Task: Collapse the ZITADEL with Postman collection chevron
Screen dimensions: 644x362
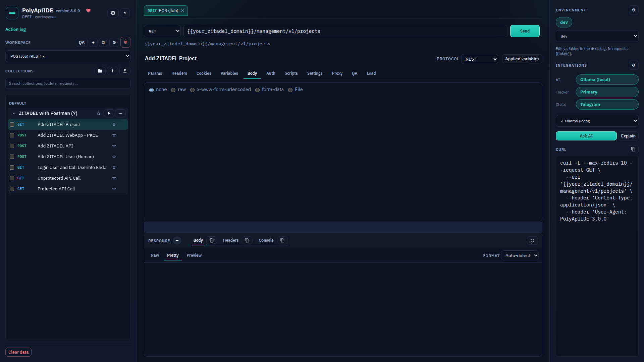Action: [x=14, y=113]
